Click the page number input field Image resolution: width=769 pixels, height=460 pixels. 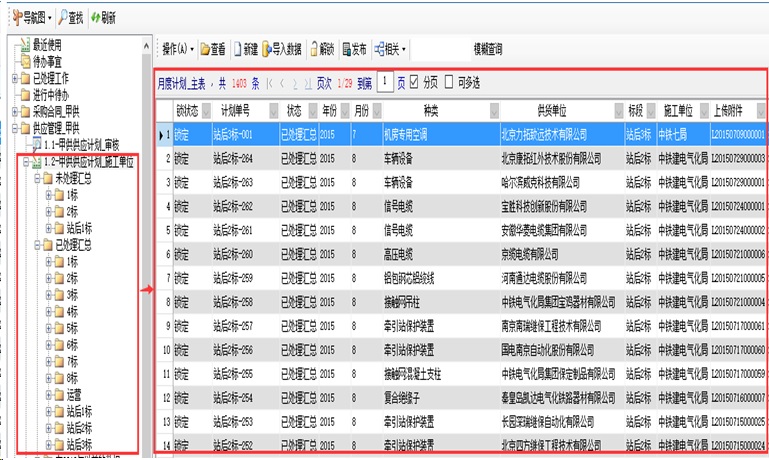pos(385,84)
